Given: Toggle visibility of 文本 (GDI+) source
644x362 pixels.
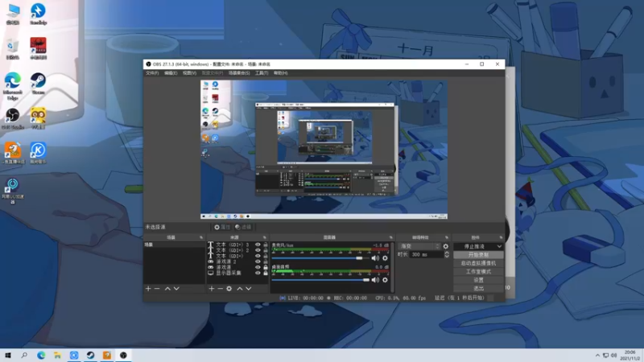Looking at the screenshot, I should pos(258,256).
